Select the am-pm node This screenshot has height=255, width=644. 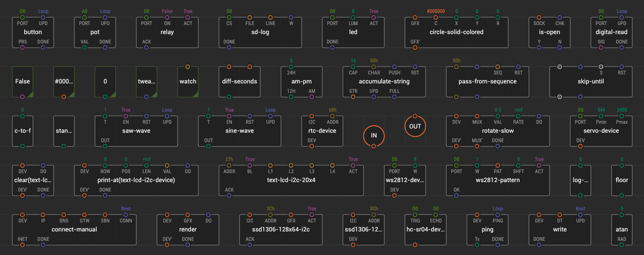(301, 82)
